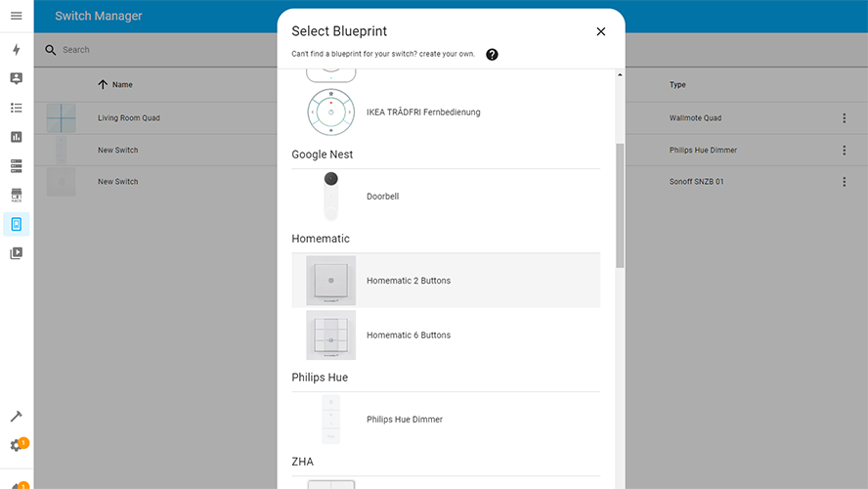Open the Logbook list icon in sidebar
Screen dimensions: 868x489
(x=16, y=108)
